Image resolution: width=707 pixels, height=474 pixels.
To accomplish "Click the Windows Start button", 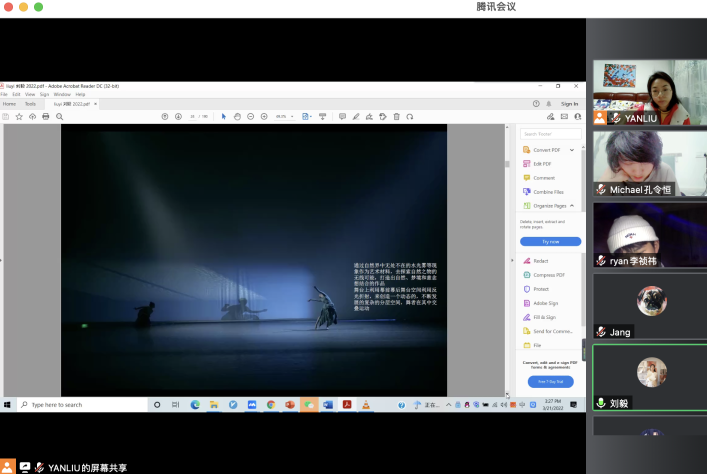I will tap(7, 405).
